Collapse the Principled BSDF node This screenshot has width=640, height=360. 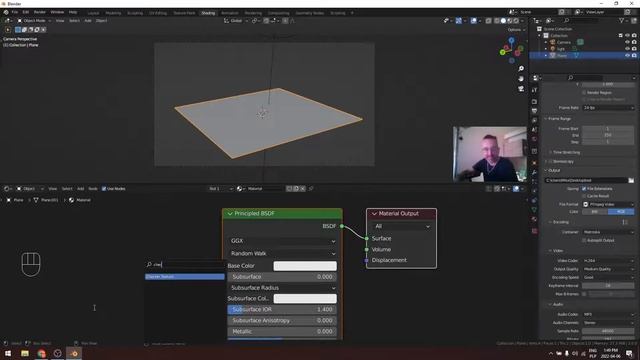(x=230, y=213)
